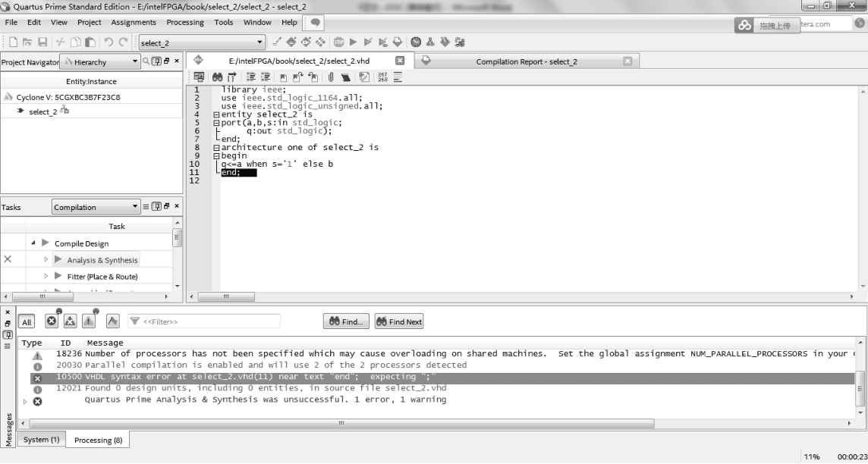The image size is (868, 464).
Task: Click the Cut scissors icon
Action: coord(61,42)
